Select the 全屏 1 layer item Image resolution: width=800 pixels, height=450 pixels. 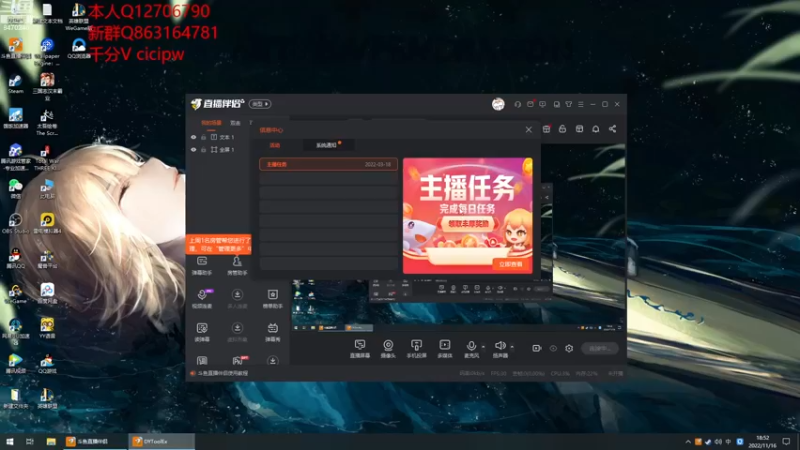pyautogui.click(x=222, y=150)
